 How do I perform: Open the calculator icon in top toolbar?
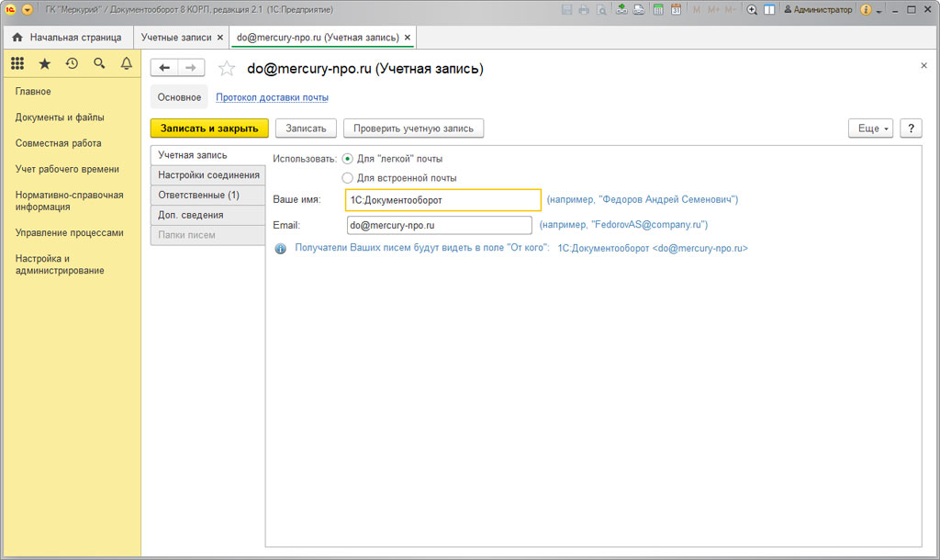(657, 10)
